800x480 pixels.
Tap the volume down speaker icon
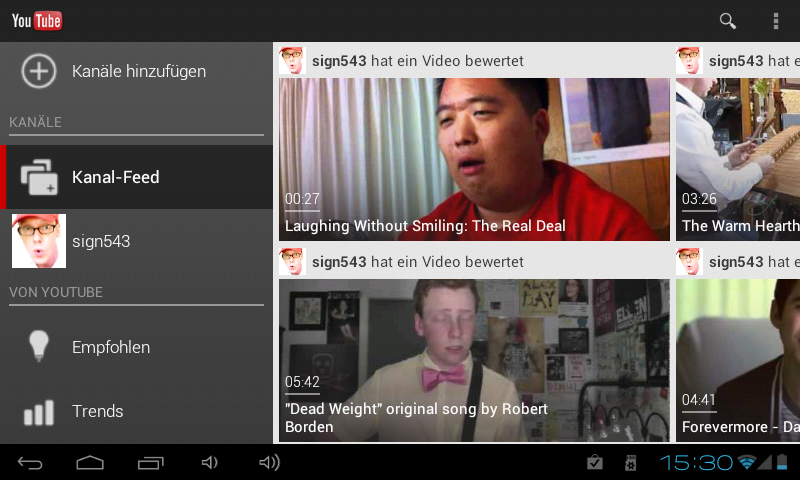pos(209,463)
